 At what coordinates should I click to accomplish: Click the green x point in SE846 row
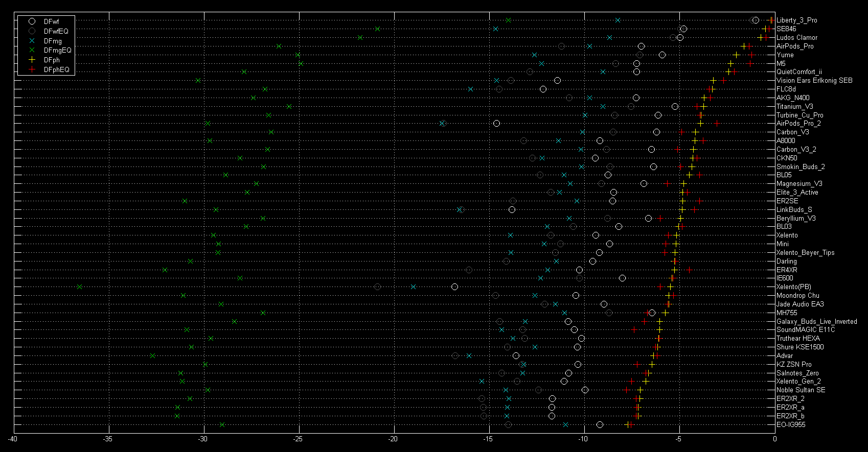coord(377,29)
